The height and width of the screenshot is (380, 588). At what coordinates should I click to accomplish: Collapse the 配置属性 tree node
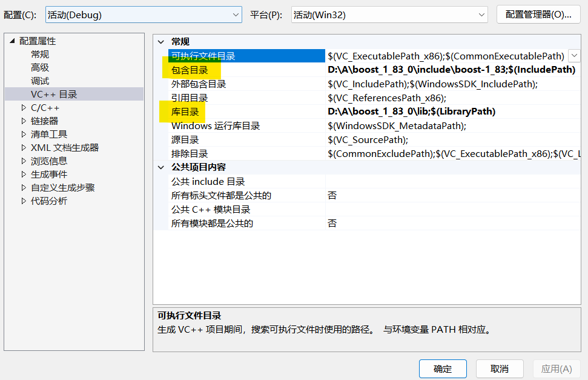[x=12, y=41]
